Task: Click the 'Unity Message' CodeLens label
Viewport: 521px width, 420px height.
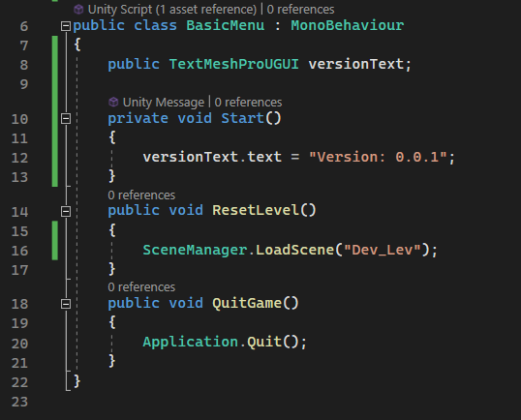Action: click(163, 103)
